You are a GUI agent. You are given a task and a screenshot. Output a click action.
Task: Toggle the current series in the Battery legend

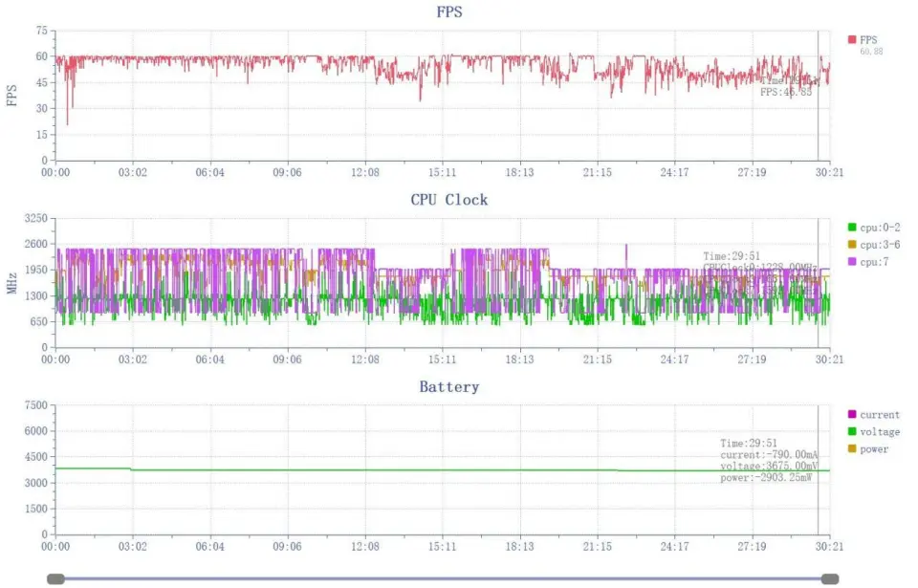click(873, 415)
